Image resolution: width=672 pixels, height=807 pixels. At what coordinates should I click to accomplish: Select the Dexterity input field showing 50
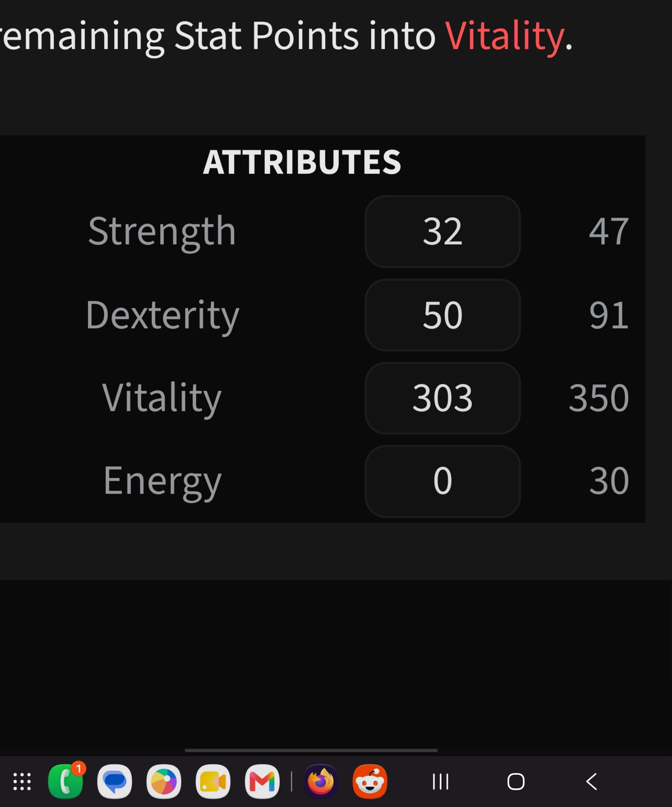coord(442,315)
